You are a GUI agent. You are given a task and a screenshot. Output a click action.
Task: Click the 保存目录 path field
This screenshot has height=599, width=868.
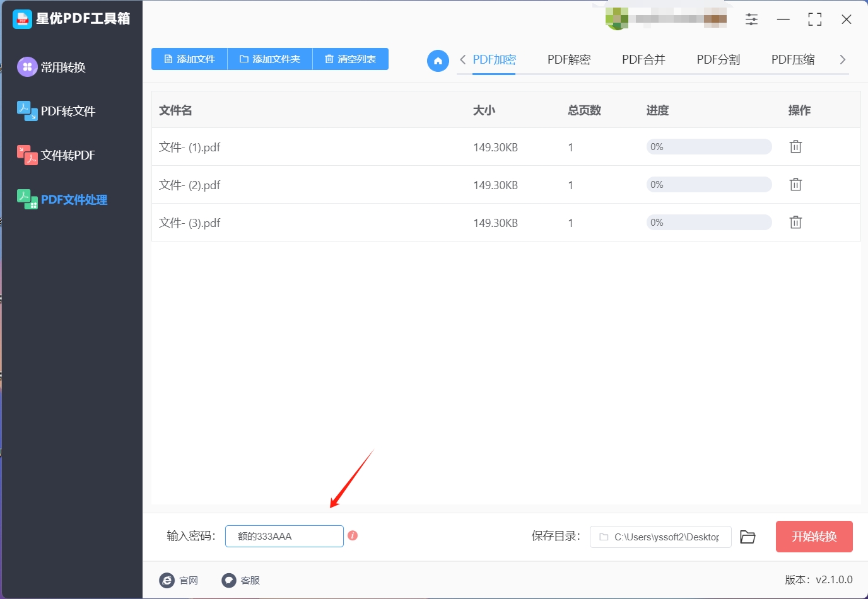coord(660,537)
